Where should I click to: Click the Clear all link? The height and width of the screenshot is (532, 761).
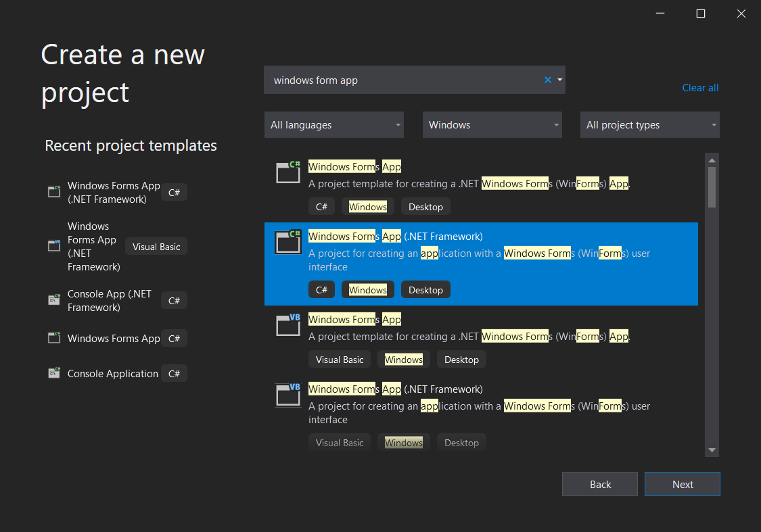coord(700,88)
